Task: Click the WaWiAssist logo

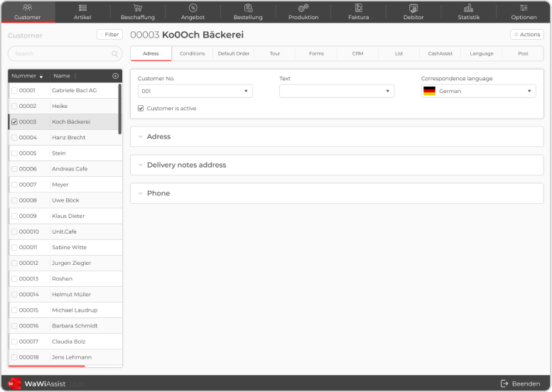Action: tap(14, 383)
